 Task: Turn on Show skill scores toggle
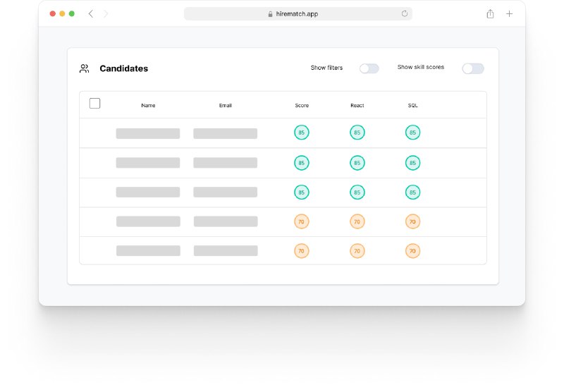pyautogui.click(x=472, y=68)
